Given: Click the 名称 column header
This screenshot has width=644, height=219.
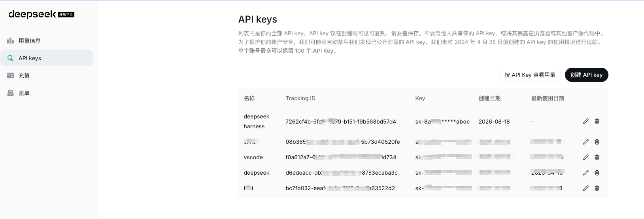Looking at the screenshot, I should pyautogui.click(x=249, y=98).
